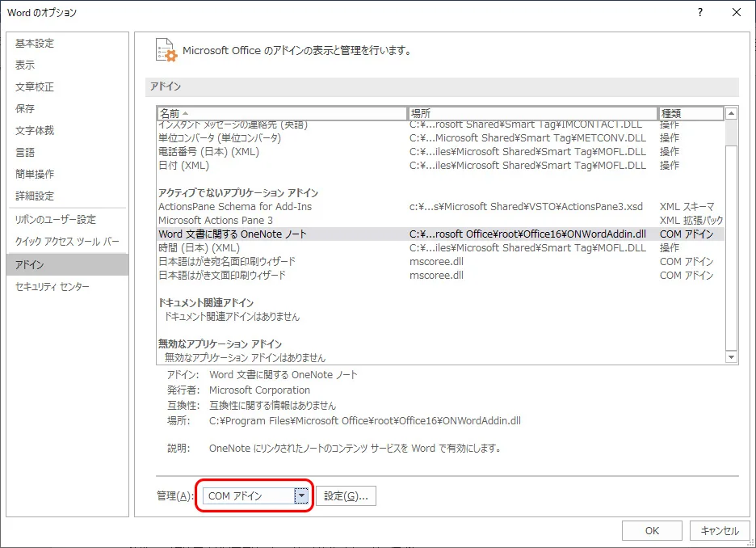Viewport: 756px width, 548px height.
Task: Go to クイック アクセス ツール バー settings
Action: 67,242
